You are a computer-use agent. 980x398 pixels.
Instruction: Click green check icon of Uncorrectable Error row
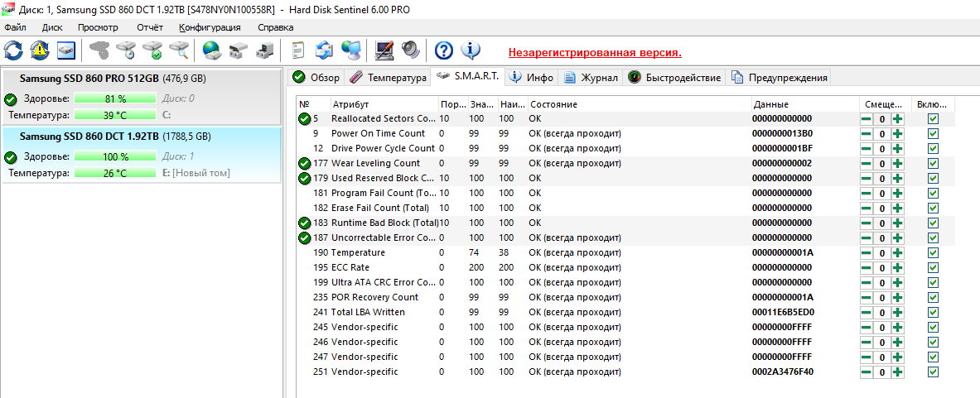coord(304,237)
